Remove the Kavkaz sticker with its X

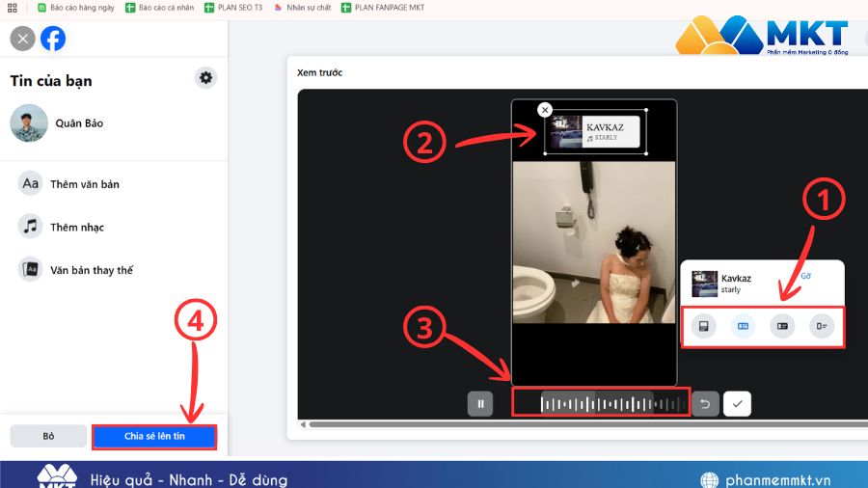click(x=545, y=110)
